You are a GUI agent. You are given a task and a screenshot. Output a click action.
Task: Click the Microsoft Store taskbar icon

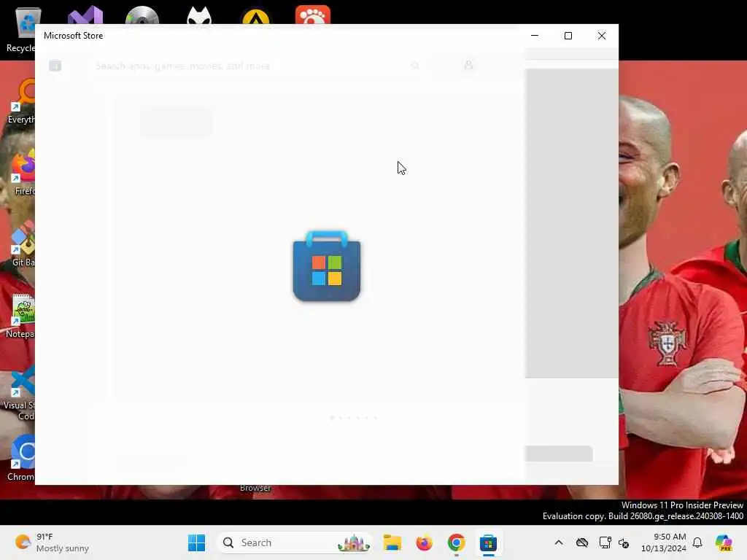(488, 542)
